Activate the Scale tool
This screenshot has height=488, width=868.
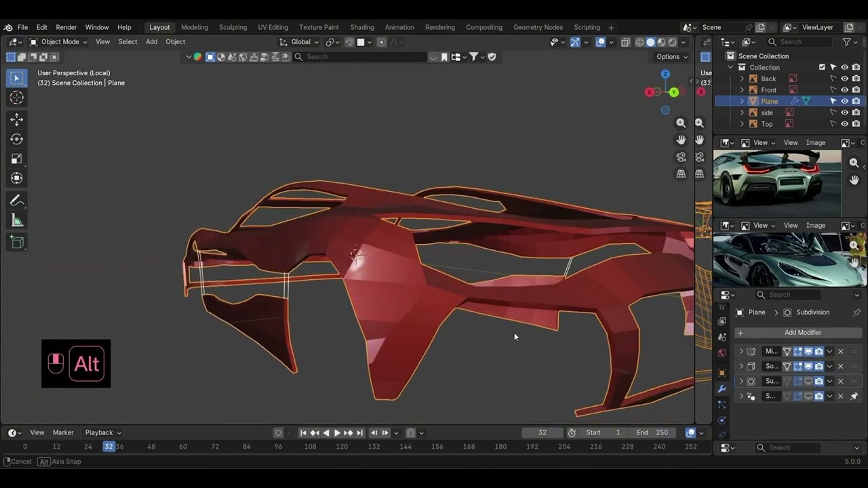pyautogui.click(x=17, y=159)
